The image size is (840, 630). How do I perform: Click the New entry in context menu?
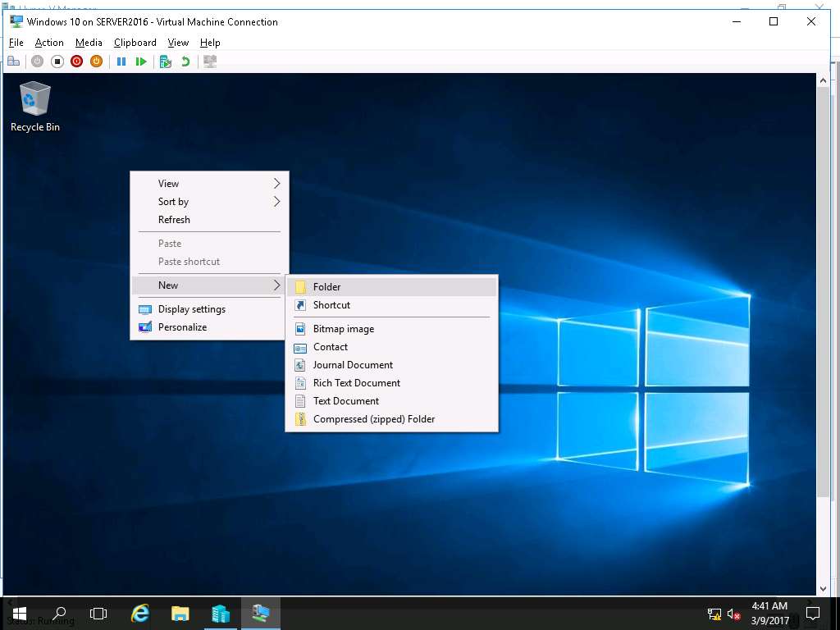[209, 285]
